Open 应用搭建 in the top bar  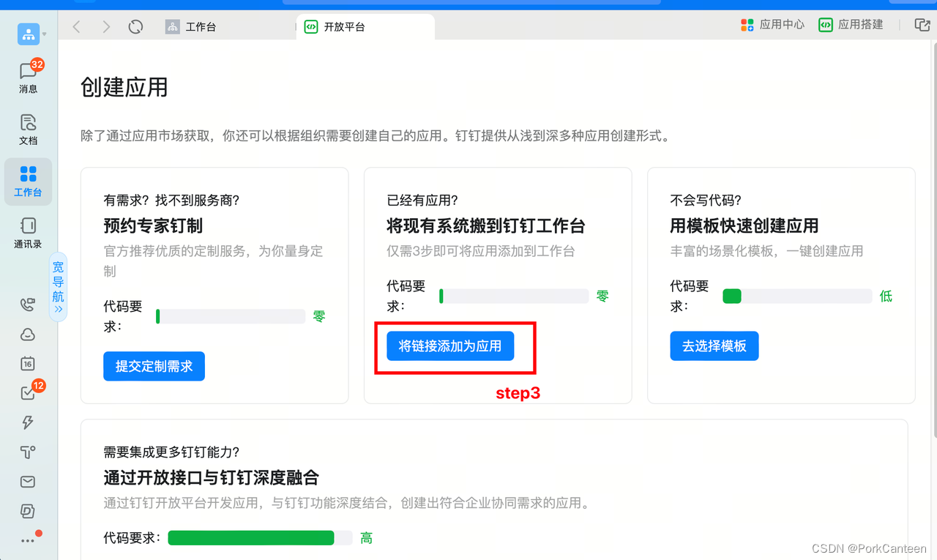[x=851, y=25]
